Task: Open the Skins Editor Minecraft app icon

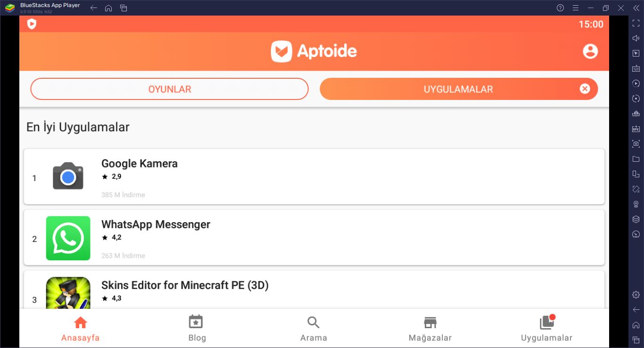Action: click(x=68, y=293)
